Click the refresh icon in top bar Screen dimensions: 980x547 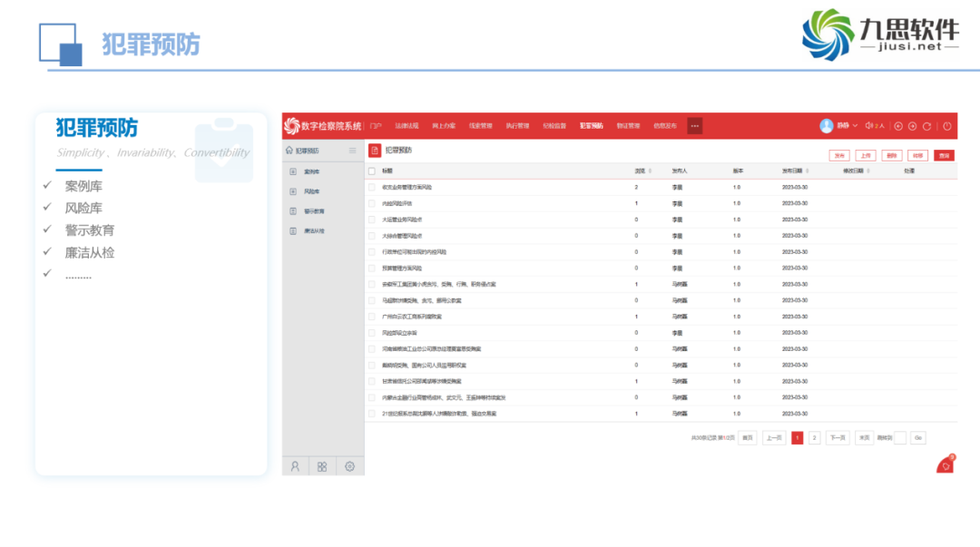pyautogui.click(x=926, y=126)
